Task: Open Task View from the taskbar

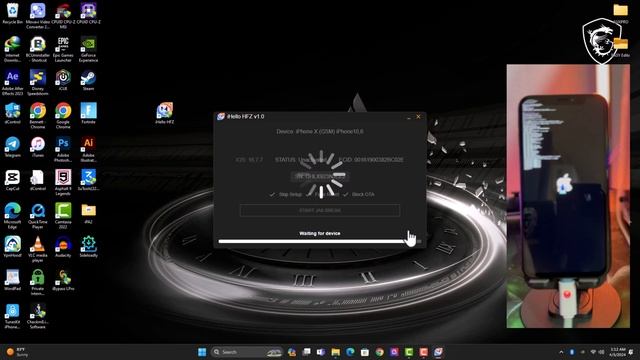Action: pos(306,352)
